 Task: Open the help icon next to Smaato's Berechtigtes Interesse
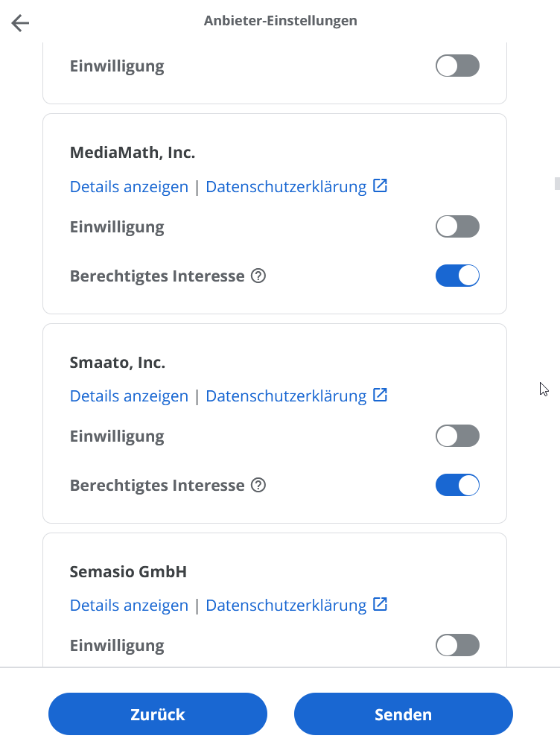pyautogui.click(x=258, y=485)
